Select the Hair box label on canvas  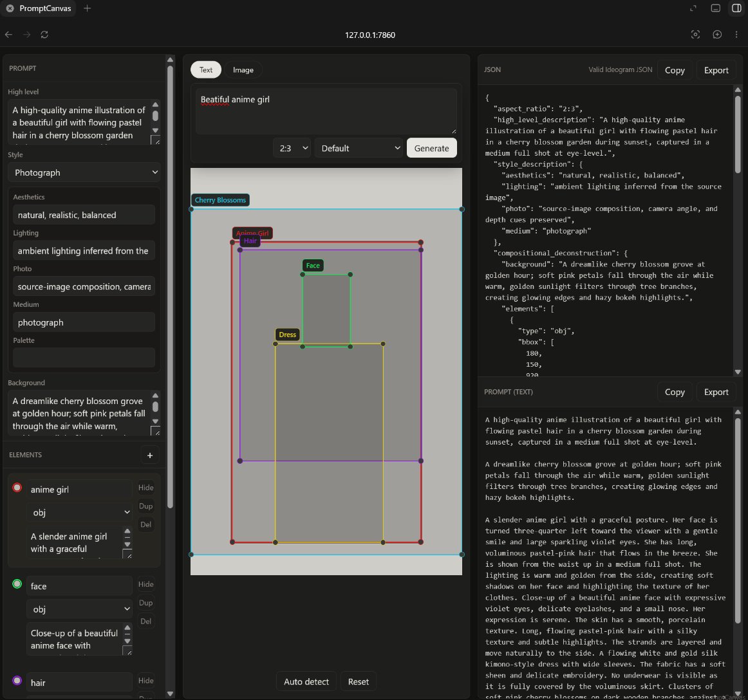pos(250,241)
